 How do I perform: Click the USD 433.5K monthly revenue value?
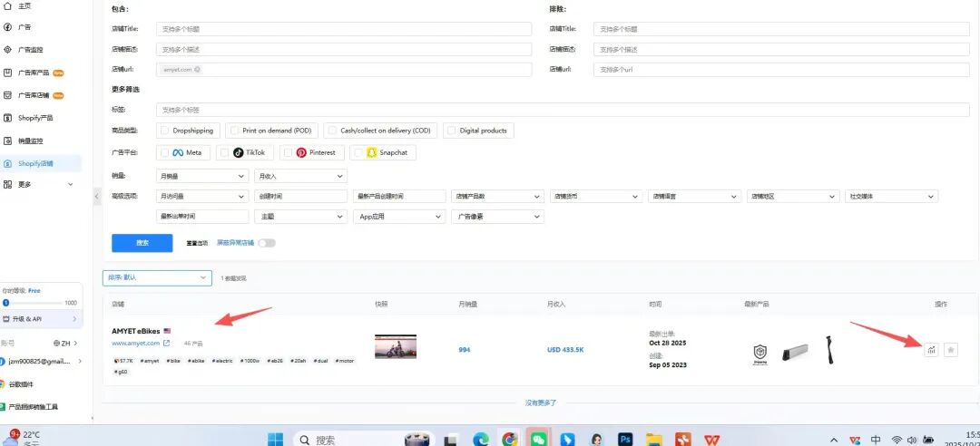(x=565, y=350)
